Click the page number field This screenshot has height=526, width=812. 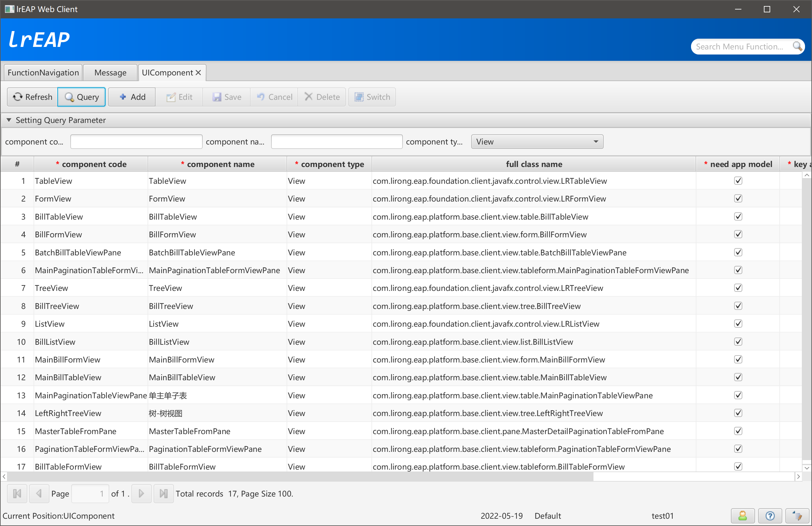(90, 494)
